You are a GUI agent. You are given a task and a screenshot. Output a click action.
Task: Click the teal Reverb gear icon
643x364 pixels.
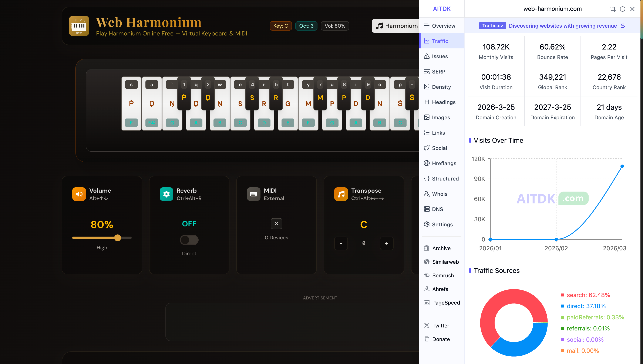pos(166,194)
